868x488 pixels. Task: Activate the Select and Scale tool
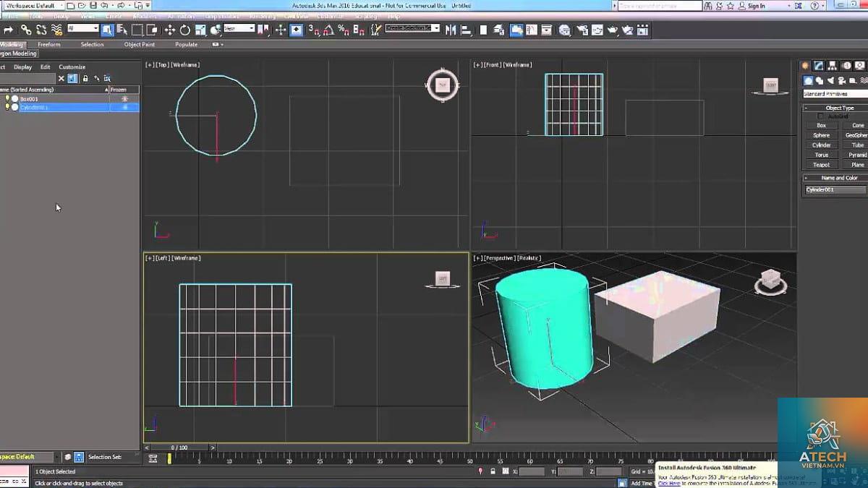click(200, 30)
